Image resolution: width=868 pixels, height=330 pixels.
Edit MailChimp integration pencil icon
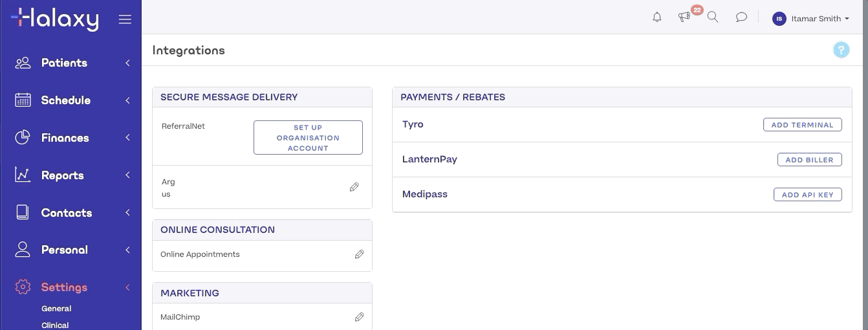click(359, 317)
